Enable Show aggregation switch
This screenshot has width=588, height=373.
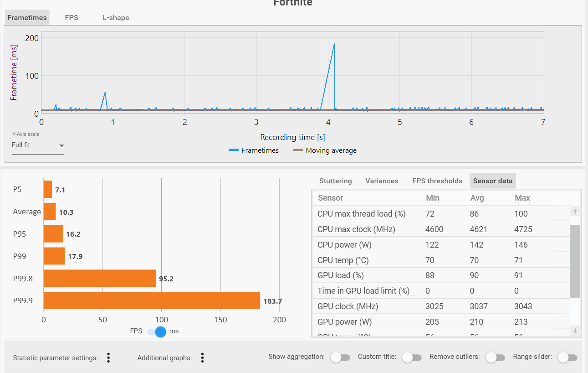click(x=340, y=357)
